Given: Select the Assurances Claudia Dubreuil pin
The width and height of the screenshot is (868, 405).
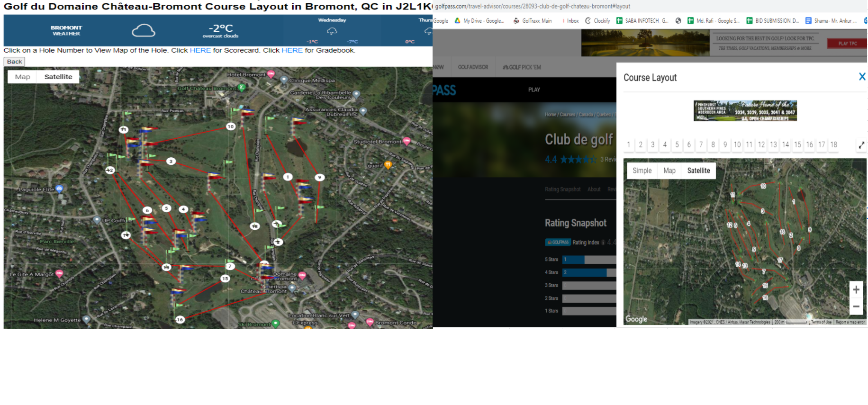Looking at the screenshot, I should pyautogui.click(x=363, y=111).
